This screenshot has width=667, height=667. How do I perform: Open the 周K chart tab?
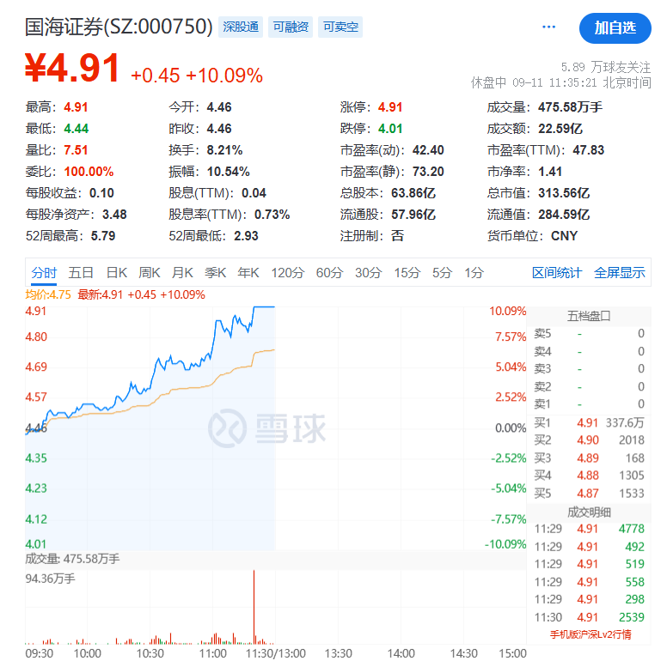click(149, 273)
